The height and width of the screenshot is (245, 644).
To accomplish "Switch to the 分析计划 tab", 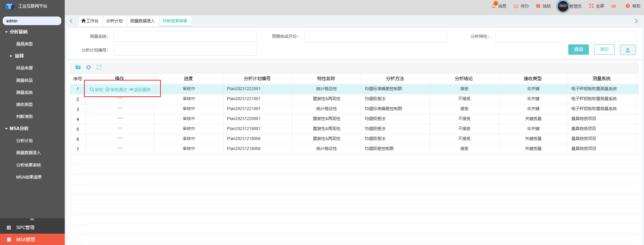I will tap(114, 21).
